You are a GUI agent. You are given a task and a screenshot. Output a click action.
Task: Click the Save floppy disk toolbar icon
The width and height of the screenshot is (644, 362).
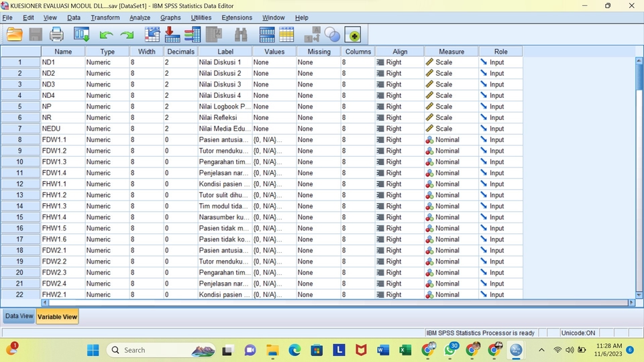coord(36,34)
